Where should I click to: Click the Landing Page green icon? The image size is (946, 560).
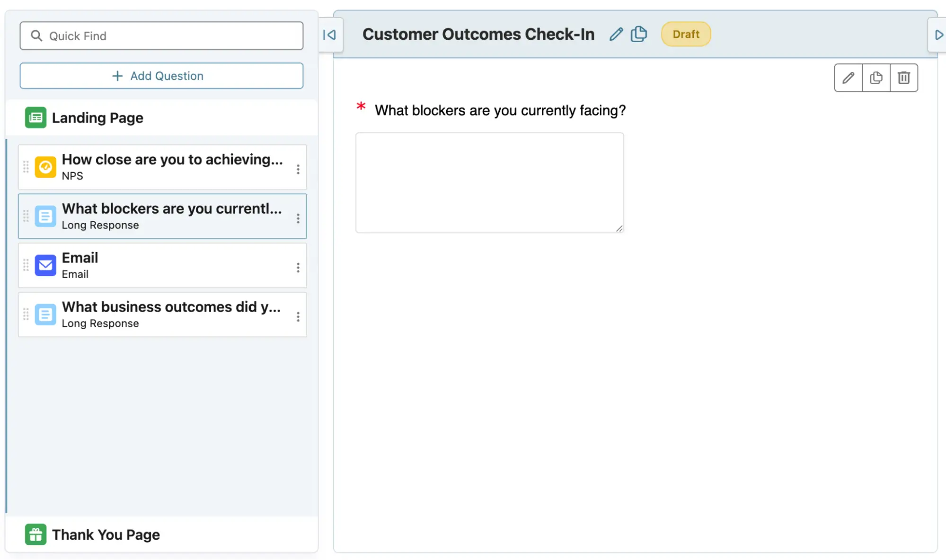click(35, 118)
